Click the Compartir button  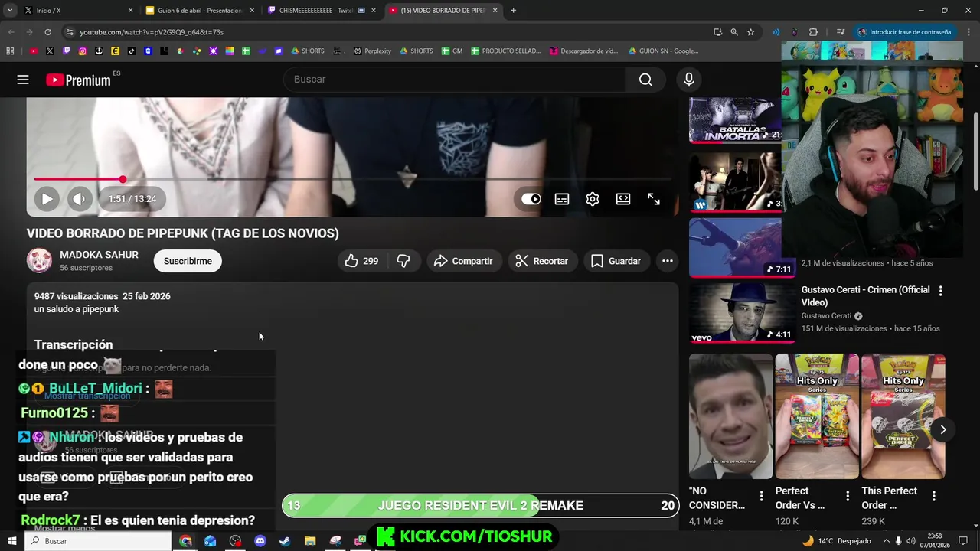tap(464, 261)
